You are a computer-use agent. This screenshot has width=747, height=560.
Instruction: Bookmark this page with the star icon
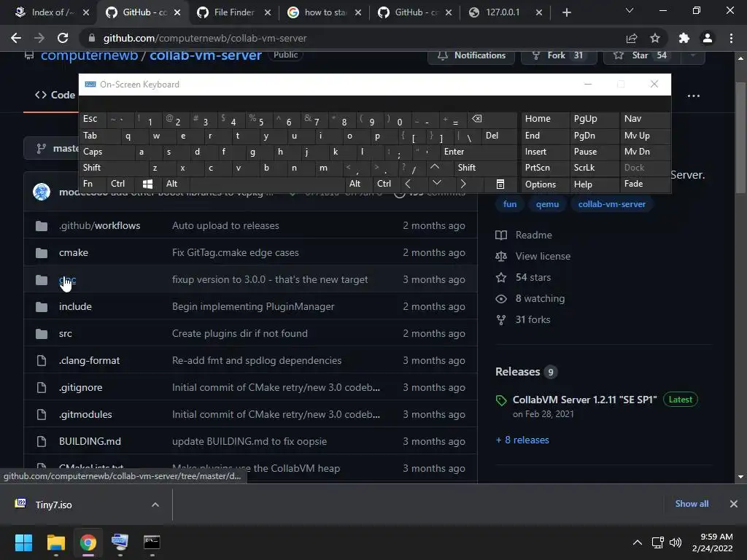655,38
